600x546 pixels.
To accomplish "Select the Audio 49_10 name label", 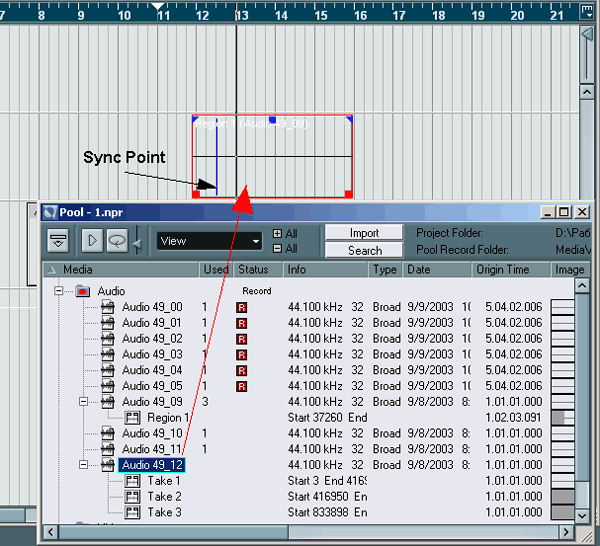I will point(152,433).
